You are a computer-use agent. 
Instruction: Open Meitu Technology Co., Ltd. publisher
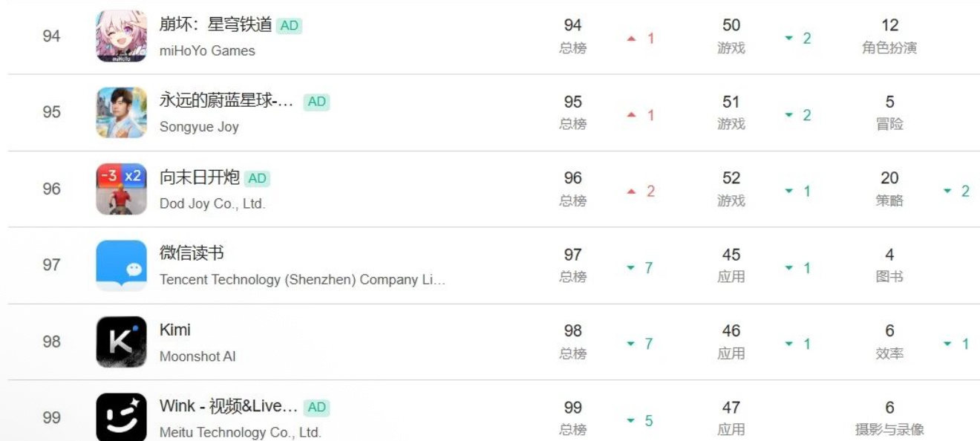coord(240,432)
